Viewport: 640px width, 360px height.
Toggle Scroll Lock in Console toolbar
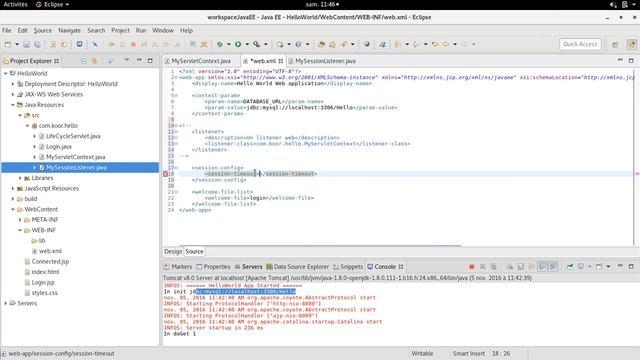(520, 267)
